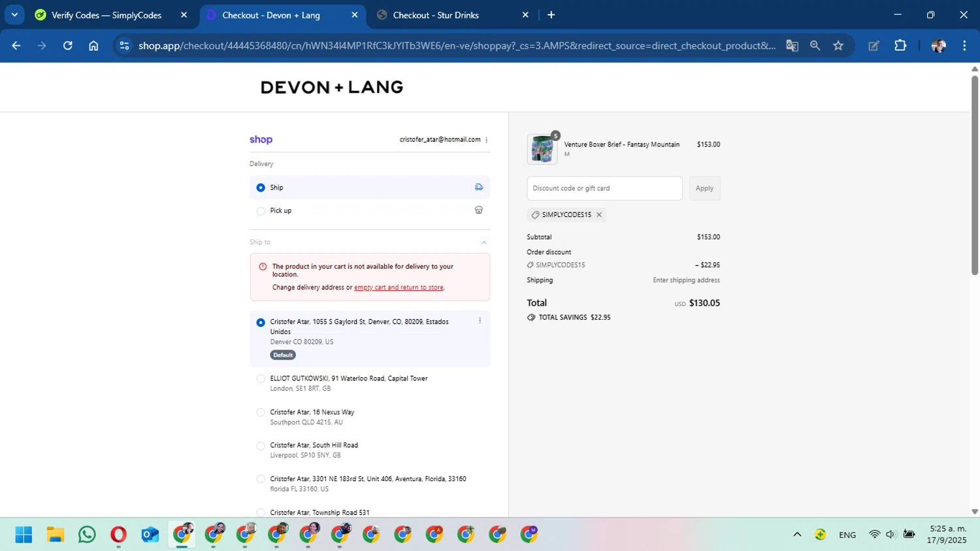
Task: Switch to Verify Codes — SimplyCodes tab
Action: click(x=106, y=15)
